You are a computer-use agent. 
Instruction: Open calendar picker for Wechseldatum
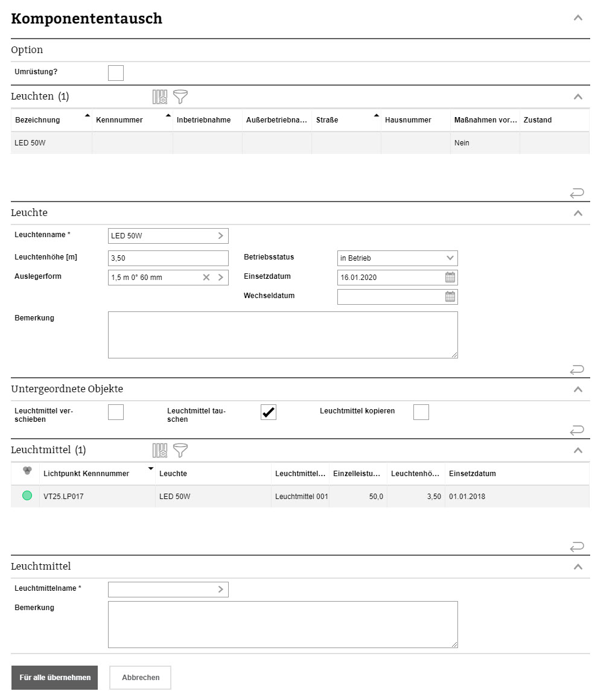[x=450, y=297]
